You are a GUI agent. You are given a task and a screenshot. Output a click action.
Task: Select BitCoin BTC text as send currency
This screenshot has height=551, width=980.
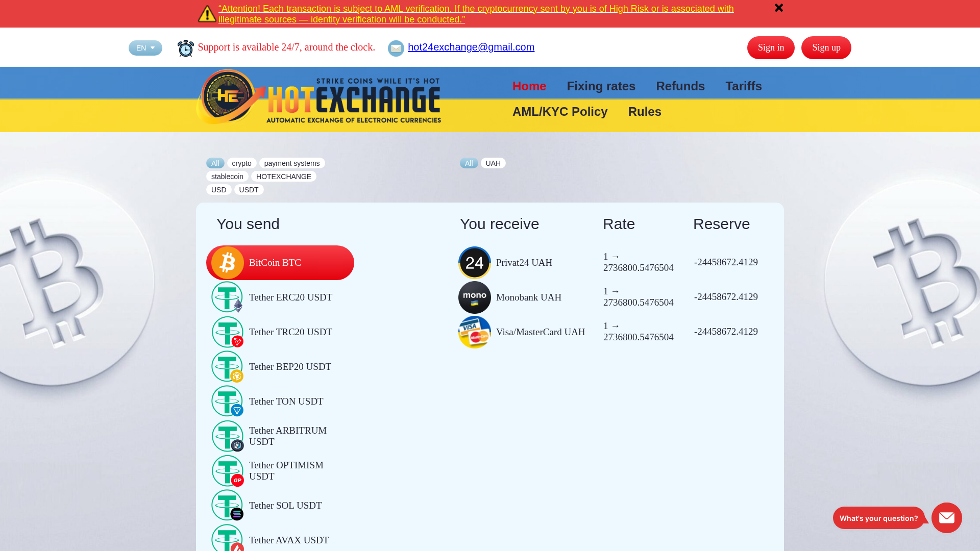point(275,263)
